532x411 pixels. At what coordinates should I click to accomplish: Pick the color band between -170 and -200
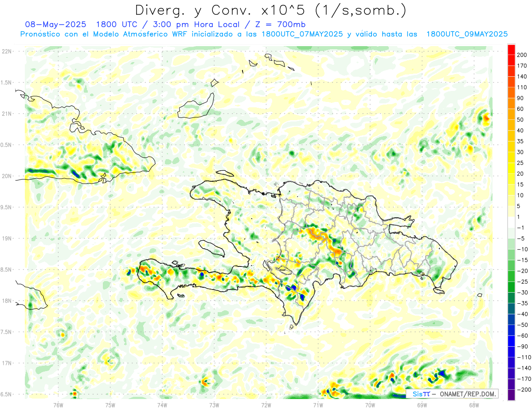coord(511,384)
